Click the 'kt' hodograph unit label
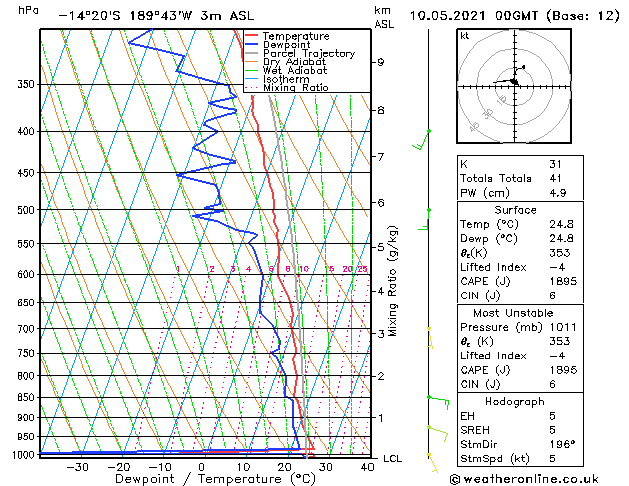629x486 pixels. (465, 36)
